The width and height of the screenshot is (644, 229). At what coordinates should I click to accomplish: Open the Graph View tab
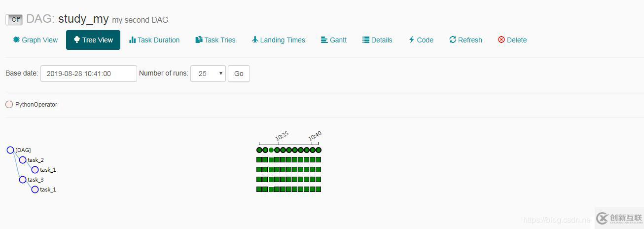[35, 40]
